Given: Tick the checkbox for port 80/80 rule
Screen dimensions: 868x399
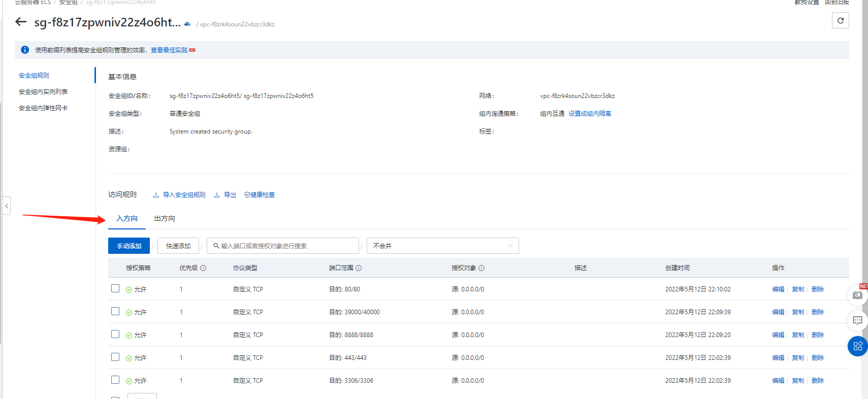Looking at the screenshot, I should pyautogui.click(x=115, y=288).
